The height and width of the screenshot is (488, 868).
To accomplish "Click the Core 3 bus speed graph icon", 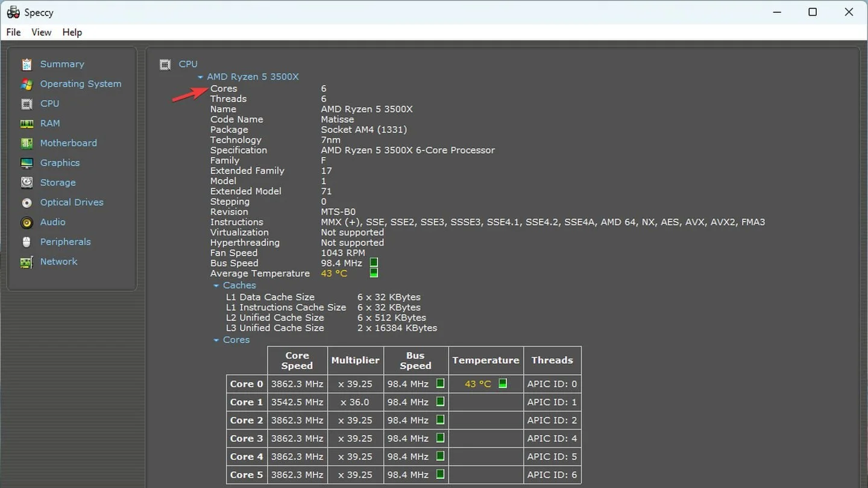I will click(x=440, y=437).
